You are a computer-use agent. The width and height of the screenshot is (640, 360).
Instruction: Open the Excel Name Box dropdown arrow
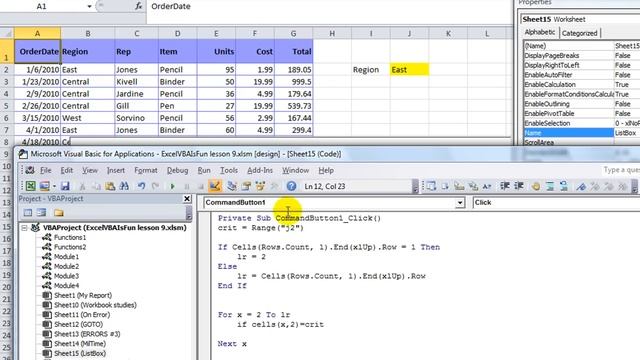pyautogui.click(x=89, y=6)
